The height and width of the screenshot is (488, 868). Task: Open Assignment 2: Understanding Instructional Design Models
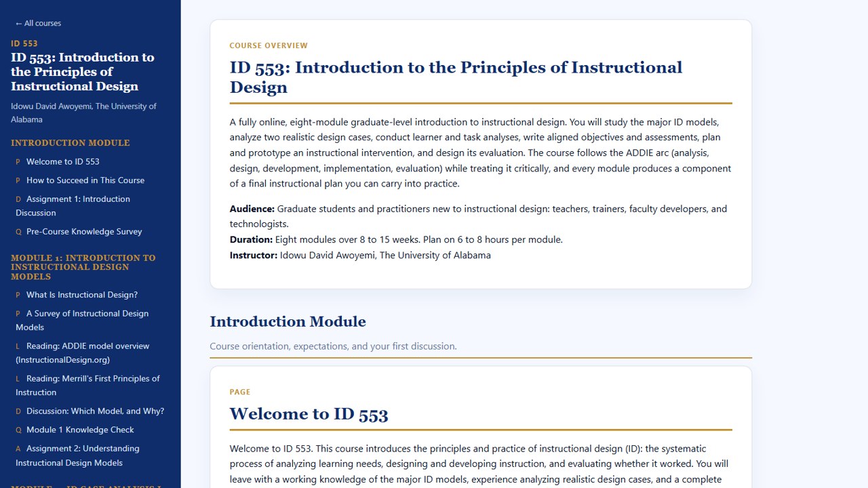point(77,455)
